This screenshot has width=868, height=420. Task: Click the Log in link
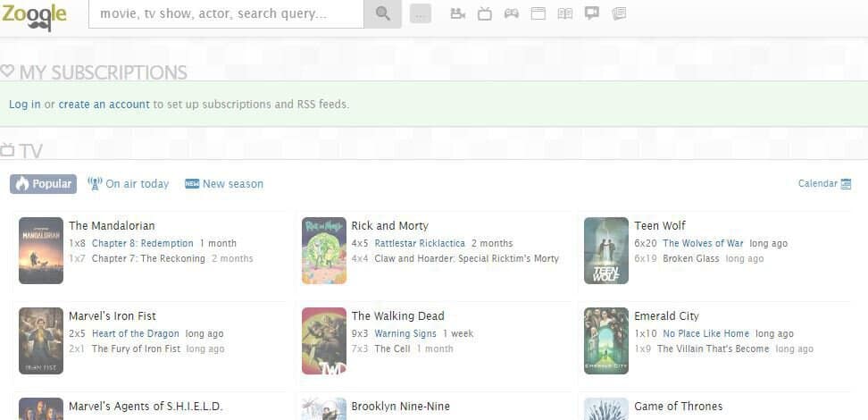24,105
